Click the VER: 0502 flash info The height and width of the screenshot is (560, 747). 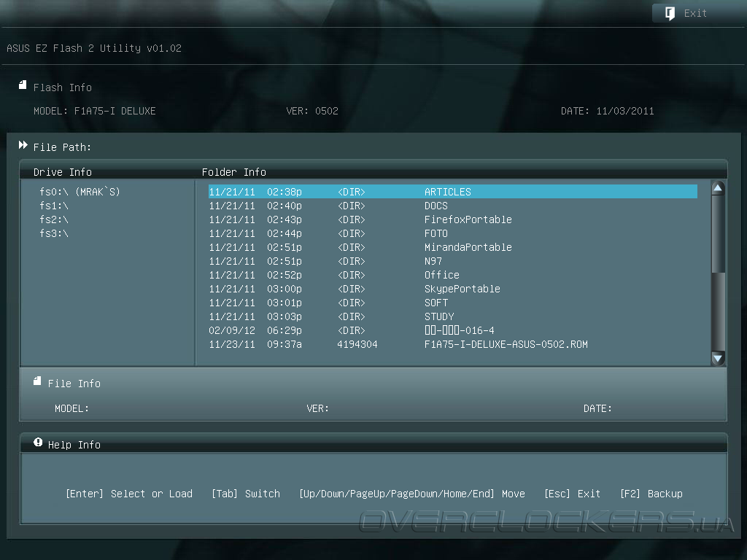312,111
